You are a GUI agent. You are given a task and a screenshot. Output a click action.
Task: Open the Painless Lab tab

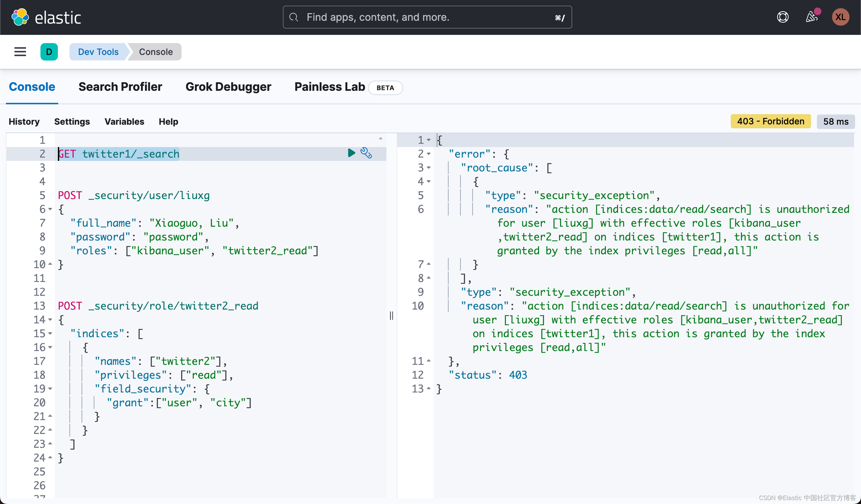[x=330, y=87]
